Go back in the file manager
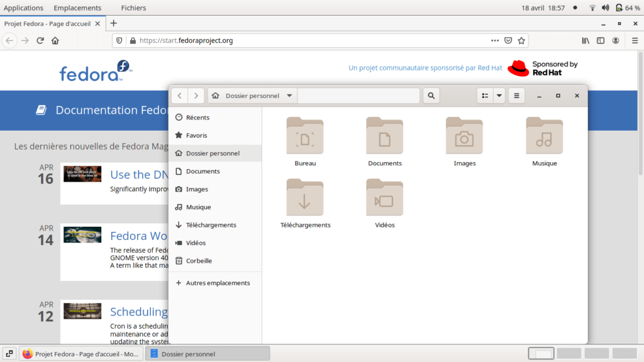Image resolution: width=644 pixels, height=362 pixels. 180,96
